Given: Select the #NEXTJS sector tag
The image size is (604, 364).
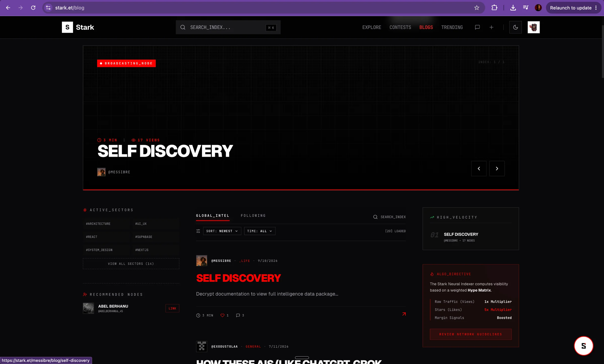Looking at the screenshot, I should [x=156, y=250].
